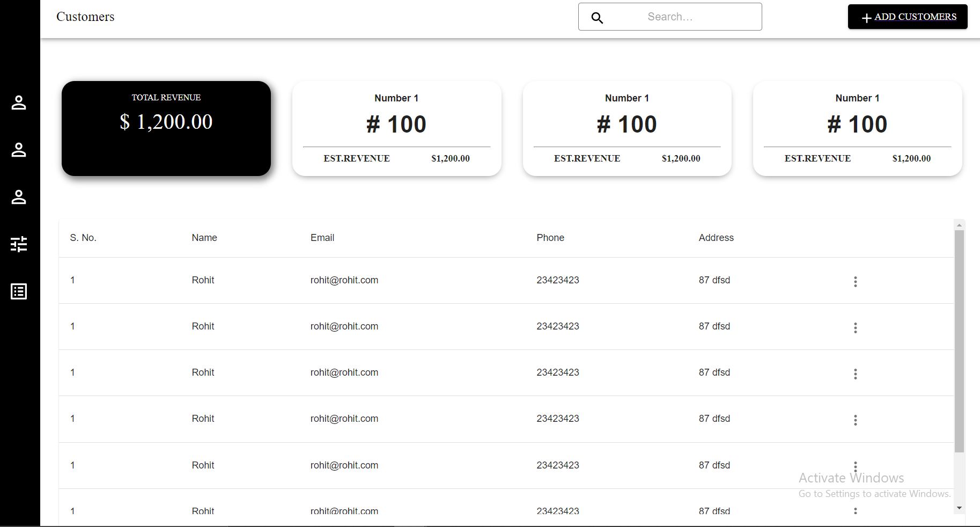Click the Email column header
This screenshot has height=527, width=980.
pos(322,237)
